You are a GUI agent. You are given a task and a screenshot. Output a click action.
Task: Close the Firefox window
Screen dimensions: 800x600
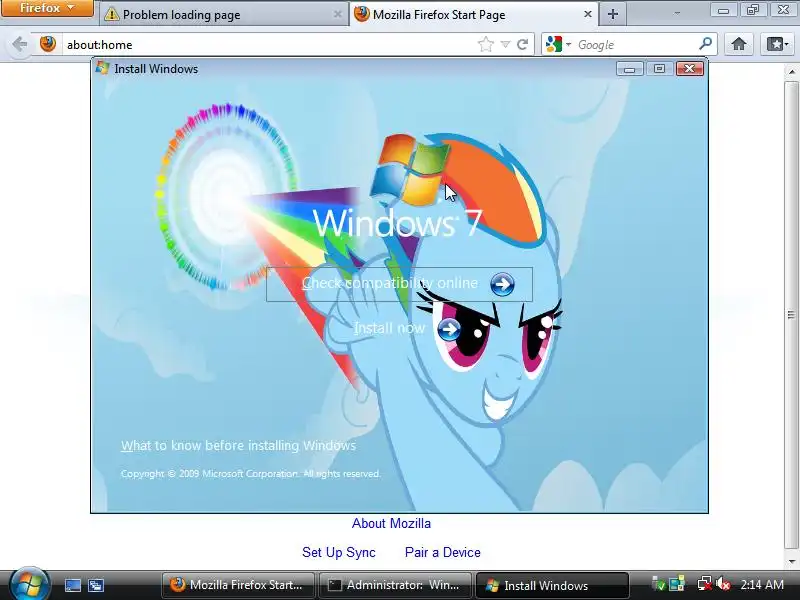(783, 10)
